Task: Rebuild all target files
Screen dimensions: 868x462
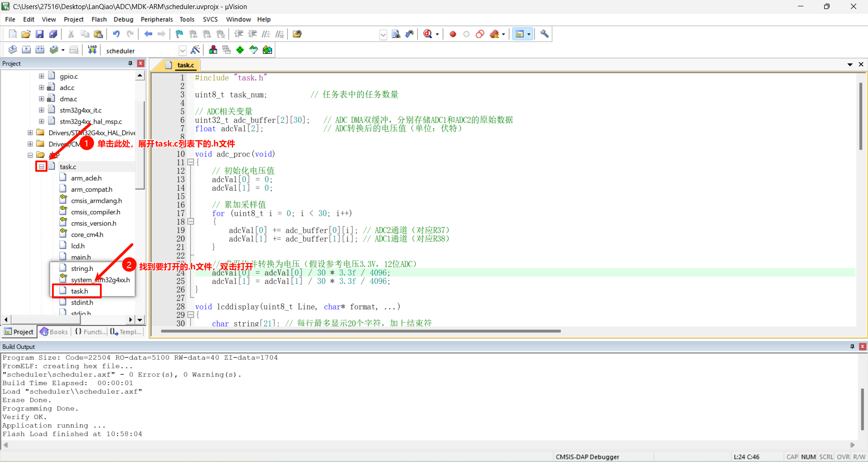Action: pyautogui.click(x=40, y=50)
